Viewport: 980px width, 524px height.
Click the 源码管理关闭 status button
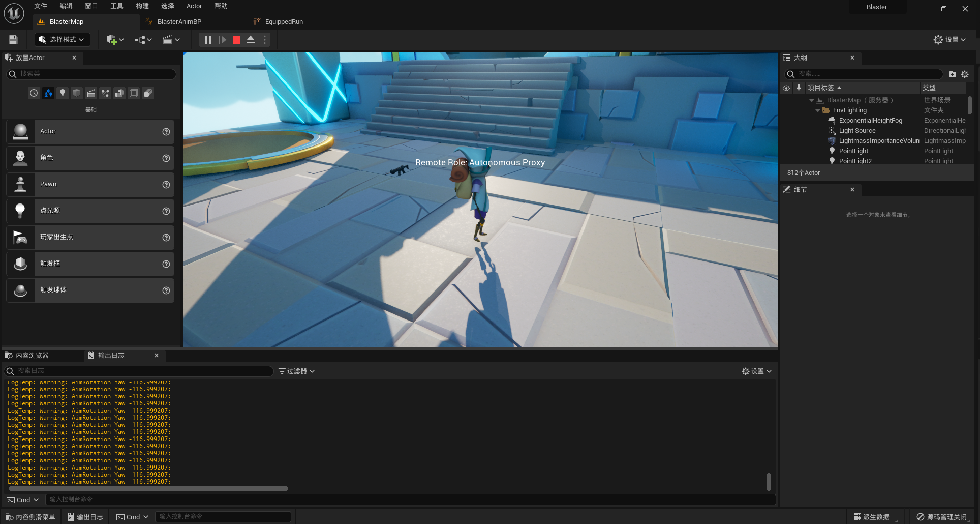[942, 517]
